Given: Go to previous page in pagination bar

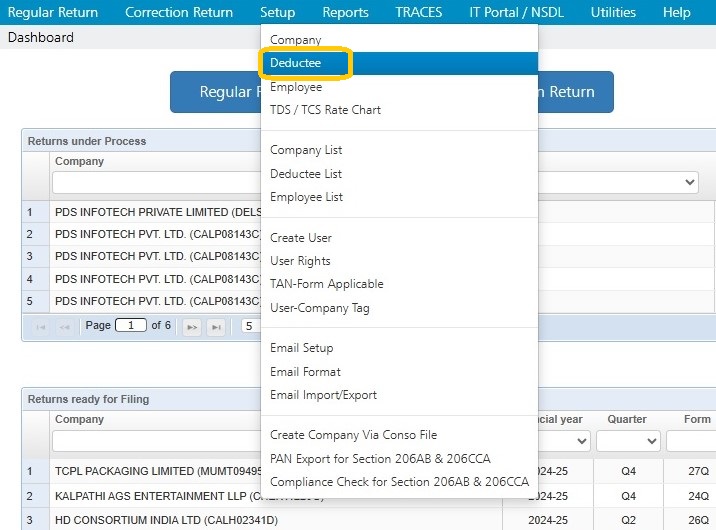Looking at the screenshot, I should pyautogui.click(x=64, y=327).
